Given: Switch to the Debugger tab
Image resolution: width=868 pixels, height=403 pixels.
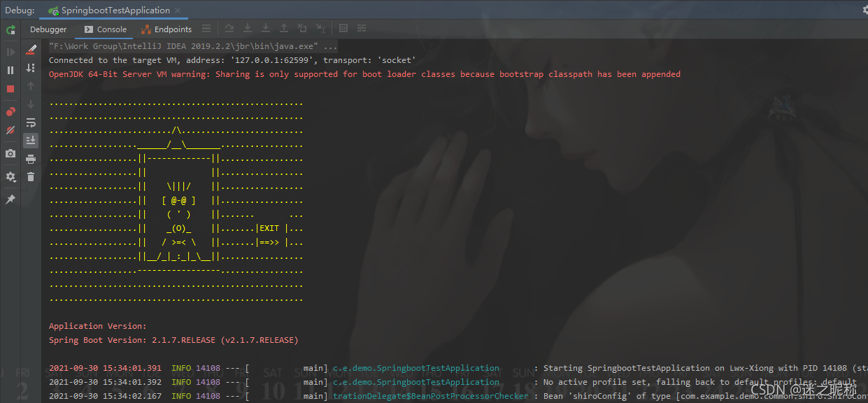Looking at the screenshot, I should pos(48,29).
